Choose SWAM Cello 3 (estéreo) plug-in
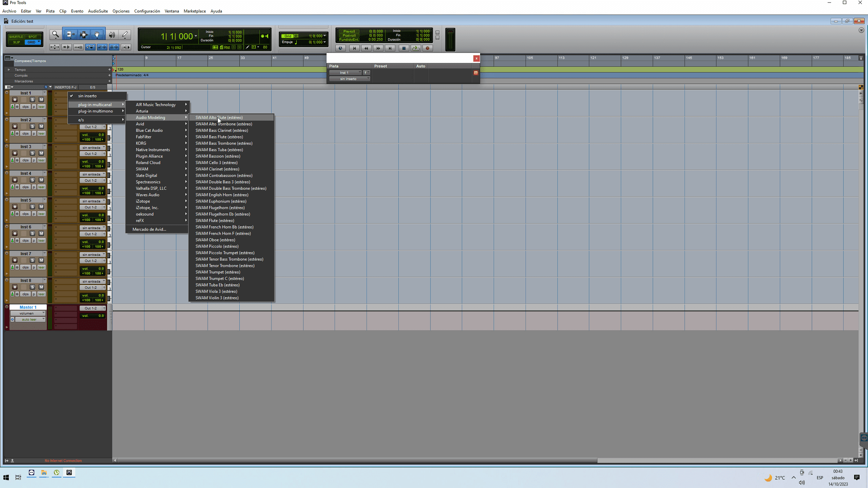Viewport: 868px width, 488px height. [x=216, y=163]
